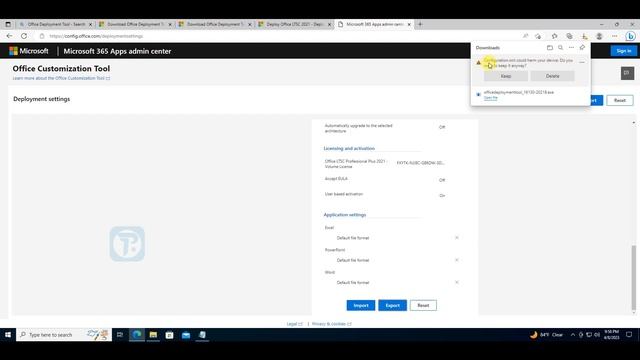The image size is (640, 360).
Task: Switch to Deploy Office LTSC 2021 tab
Action: coord(295,24)
